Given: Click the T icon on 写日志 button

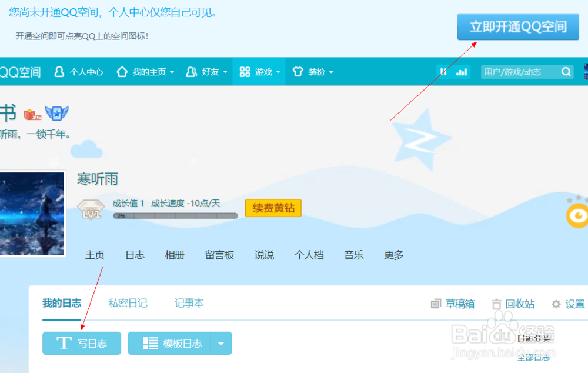Looking at the screenshot, I should click(x=65, y=343).
